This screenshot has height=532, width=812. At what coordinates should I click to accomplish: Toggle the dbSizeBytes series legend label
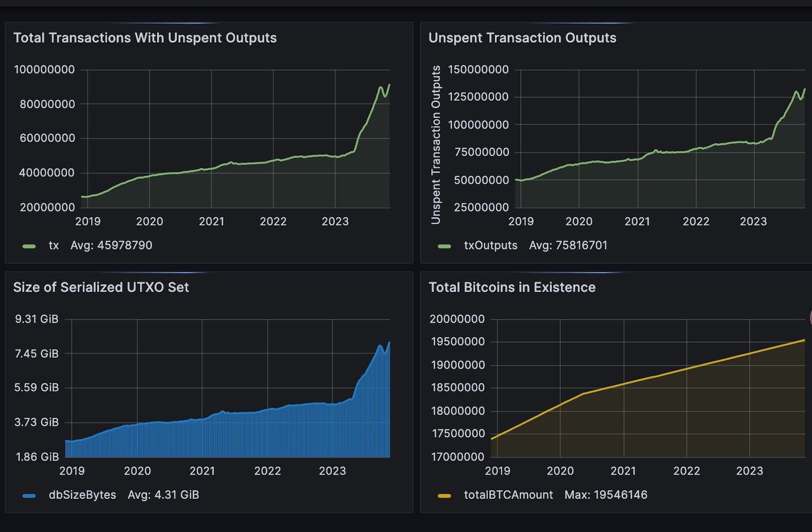[82, 495]
